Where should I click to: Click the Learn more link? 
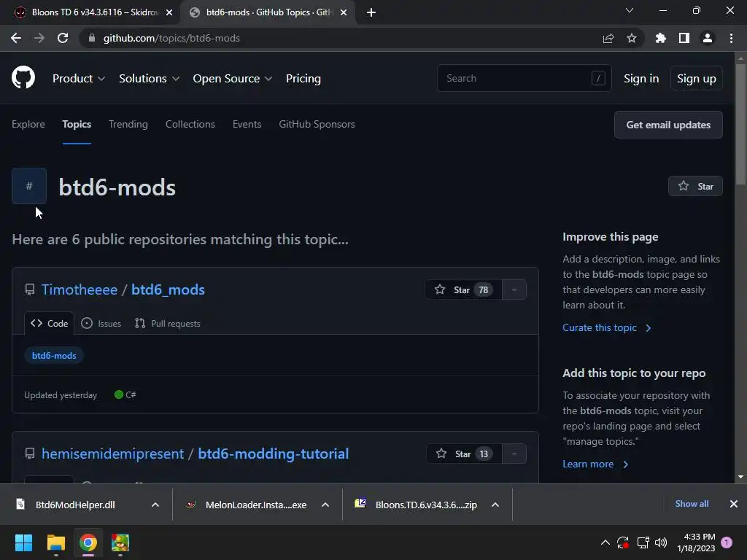click(x=595, y=464)
